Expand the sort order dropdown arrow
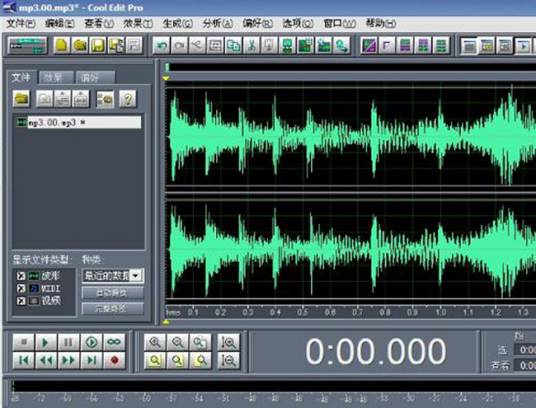This screenshot has height=408, width=536. pos(136,275)
